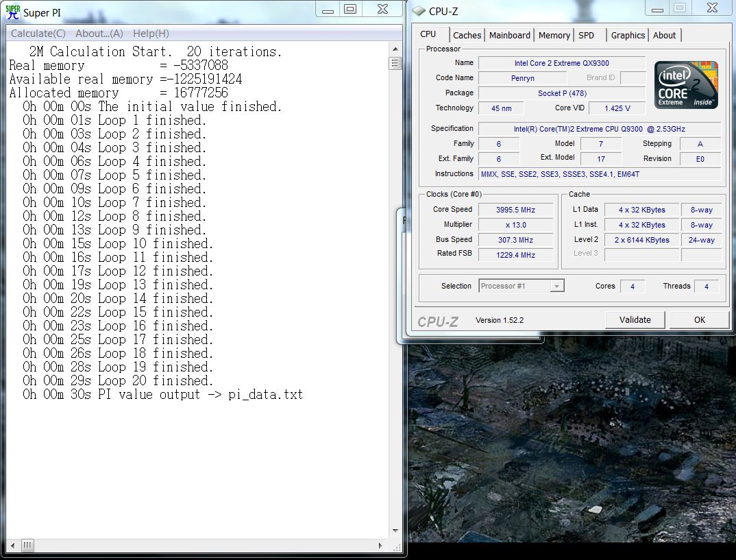The image size is (736, 560).
Task: Switch to the Graphics tab in CPU-Z
Action: [x=628, y=35]
